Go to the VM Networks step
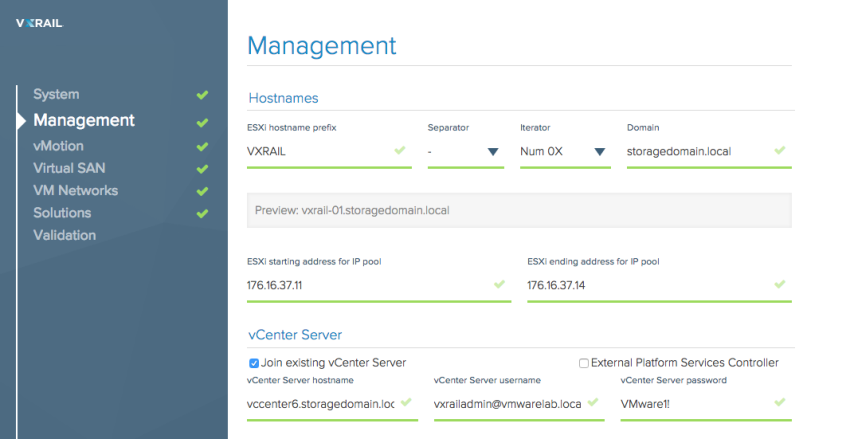This screenshot has width=850, height=439. pos(75,191)
